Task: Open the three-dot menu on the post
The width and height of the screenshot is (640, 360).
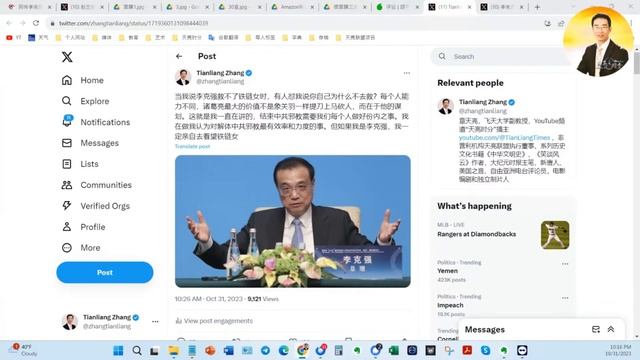Action: 407,73
